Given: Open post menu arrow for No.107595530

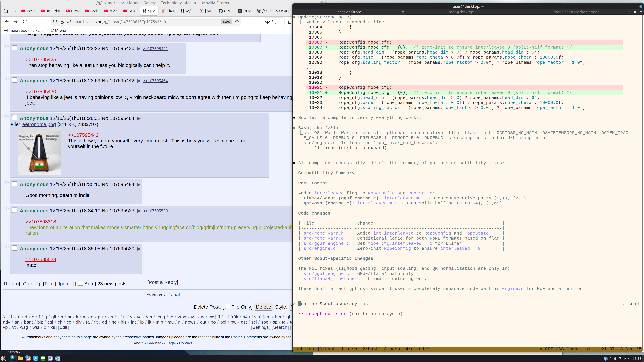Looking at the screenshot, I should coord(139,249).
